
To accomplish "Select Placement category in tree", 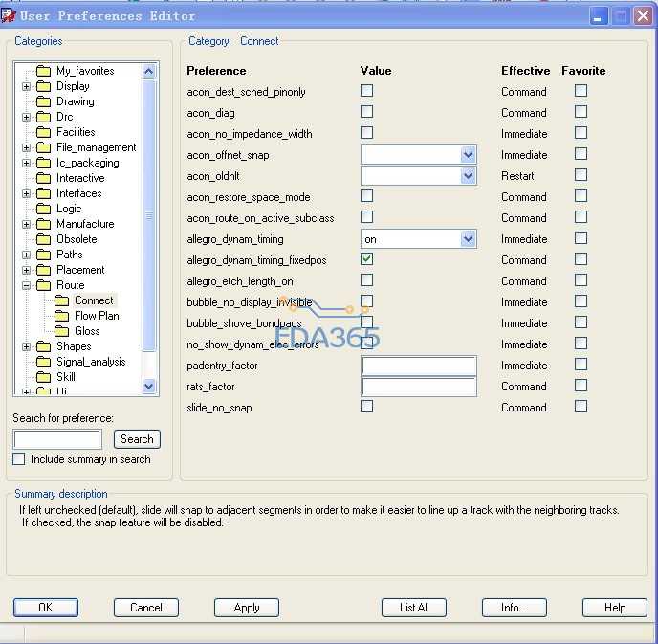I will (80, 270).
